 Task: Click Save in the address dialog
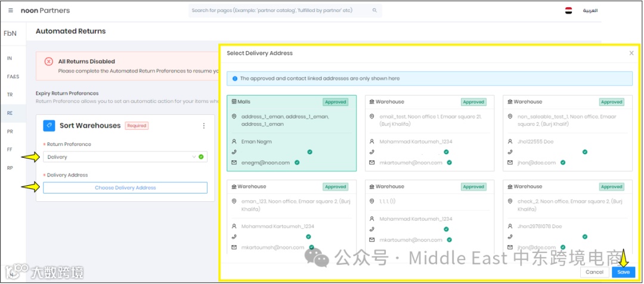[x=623, y=272]
